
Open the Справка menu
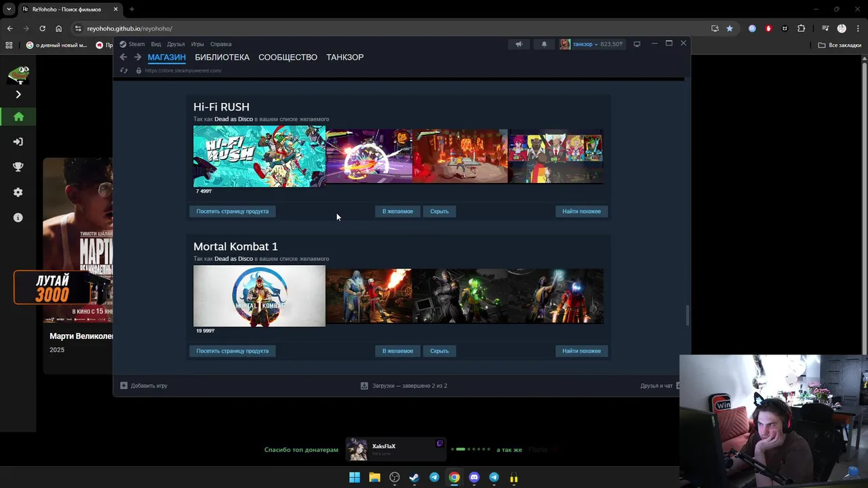pyautogui.click(x=220, y=44)
